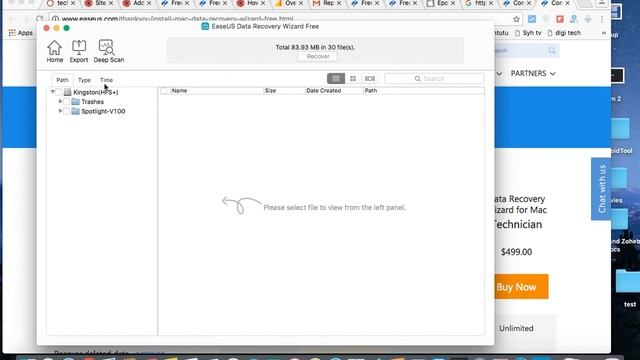Image resolution: width=640 pixels, height=360 pixels.
Task: Switch to list view mode
Action: tap(336, 78)
